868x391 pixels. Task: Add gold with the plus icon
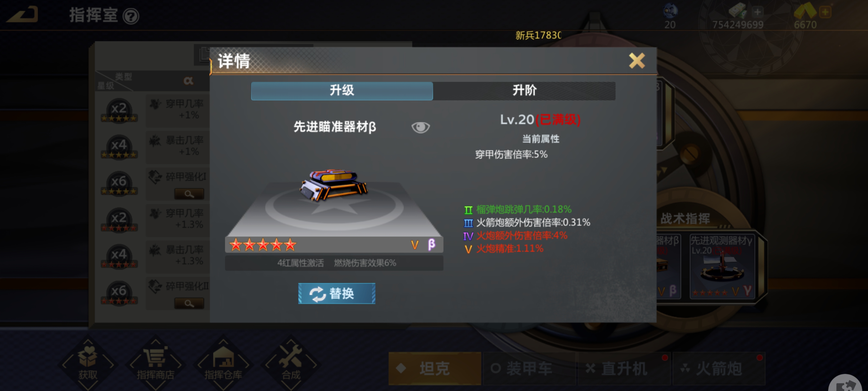825,12
